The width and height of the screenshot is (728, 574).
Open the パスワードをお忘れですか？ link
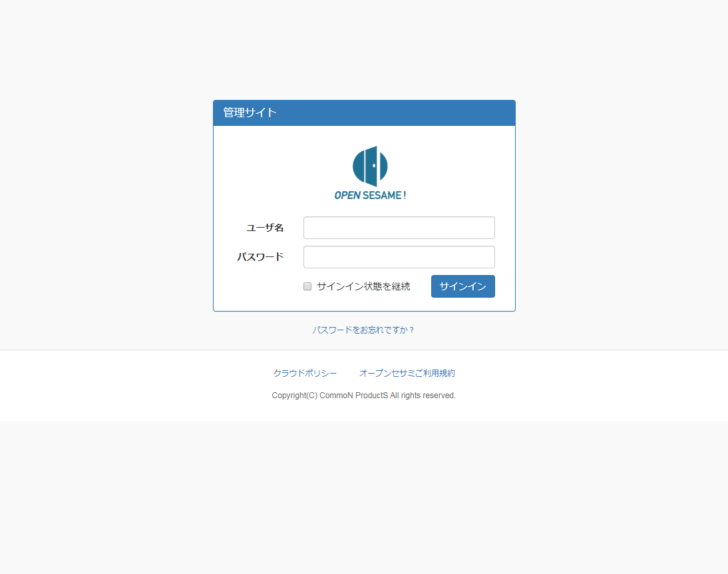point(363,330)
